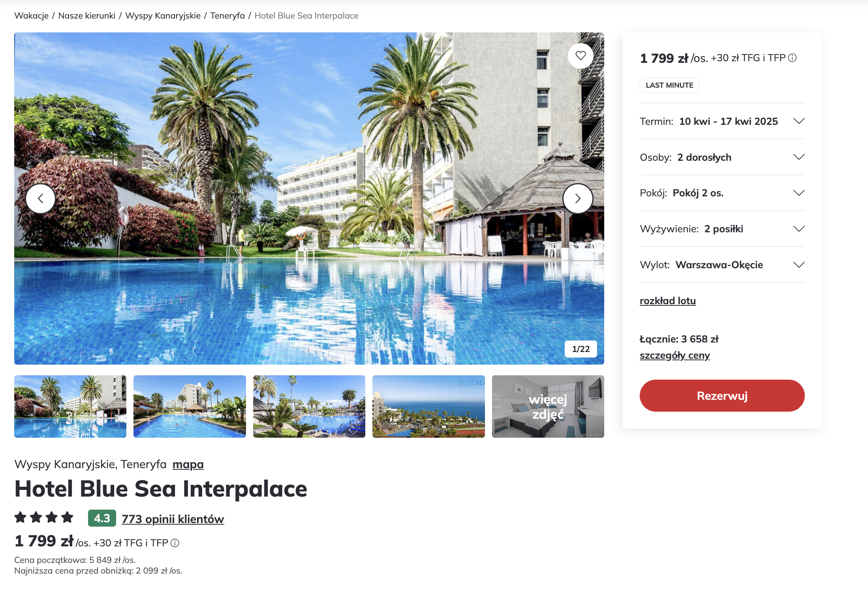Image resolution: width=868 pixels, height=591 pixels.
Task: Open TFG and TFP info icon in booking panel
Action: coord(792,58)
